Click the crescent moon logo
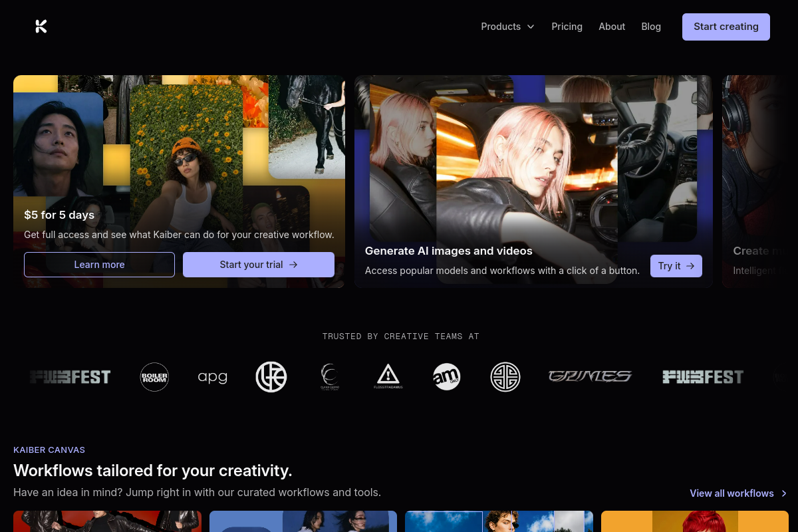Viewport: 798px width, 532px height. (x=330, y=377)
